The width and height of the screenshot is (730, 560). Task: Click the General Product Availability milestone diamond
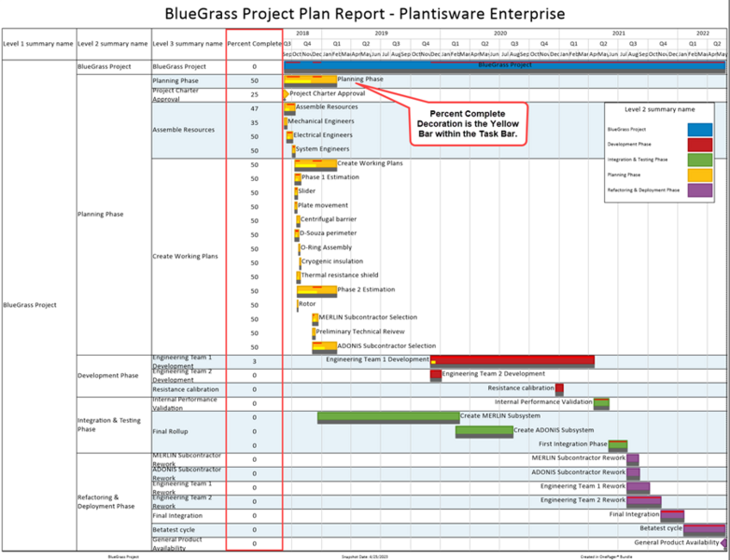point(723,543)
